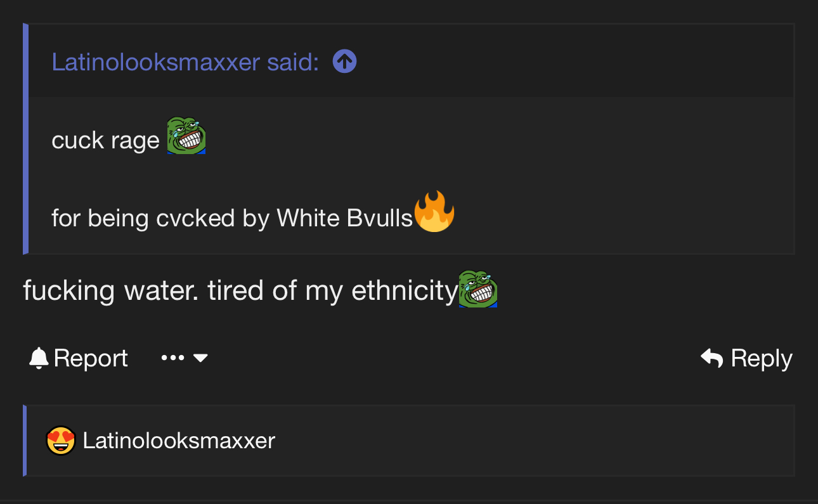Open 'Latinolooksmaxxer said:' quote link
The width and height of the screenshot is (818, 504).
[x=185, y=61]
